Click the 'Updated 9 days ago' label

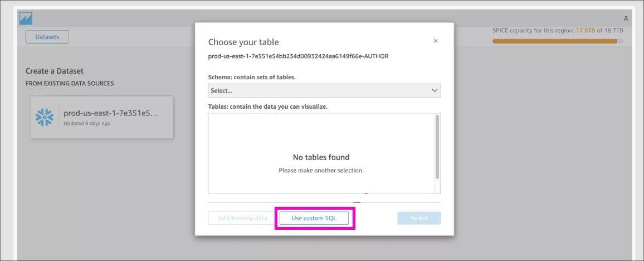coord(87,123)
